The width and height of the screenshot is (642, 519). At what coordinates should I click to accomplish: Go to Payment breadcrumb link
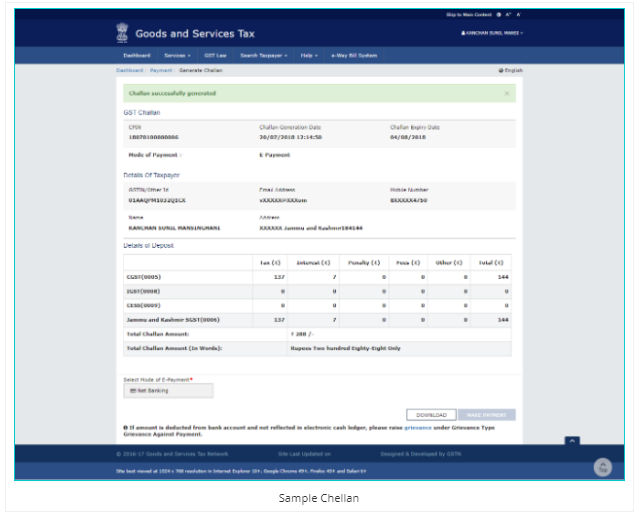tap(161, 70)
